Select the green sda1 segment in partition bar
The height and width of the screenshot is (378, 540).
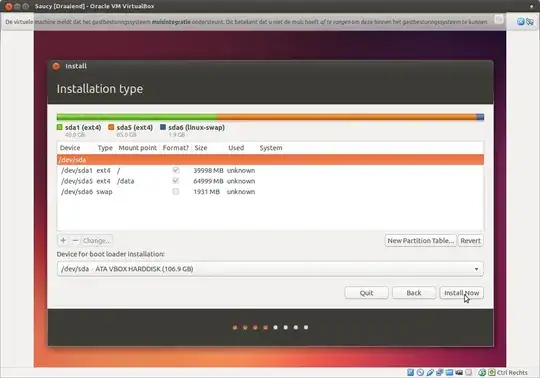coord(137,117)
